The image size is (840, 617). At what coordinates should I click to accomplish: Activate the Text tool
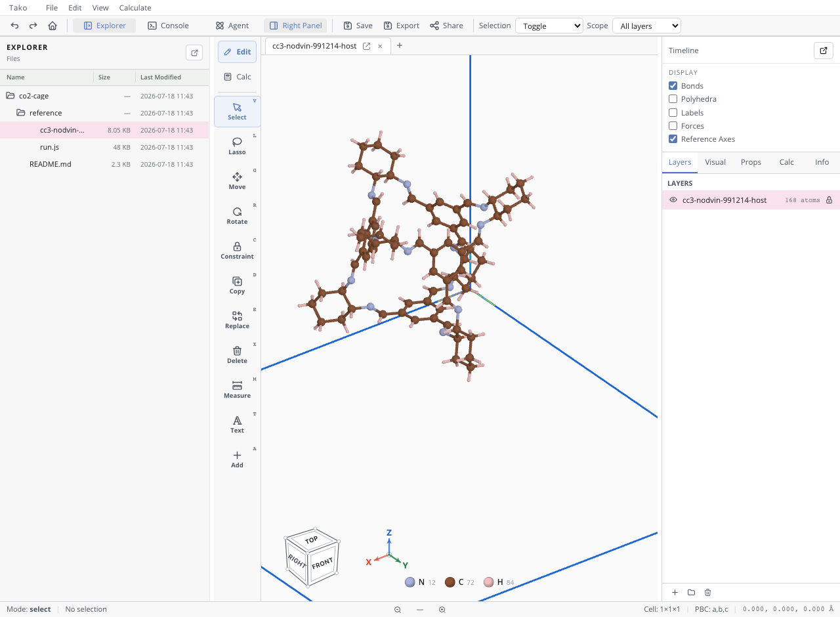pos(237,424)
